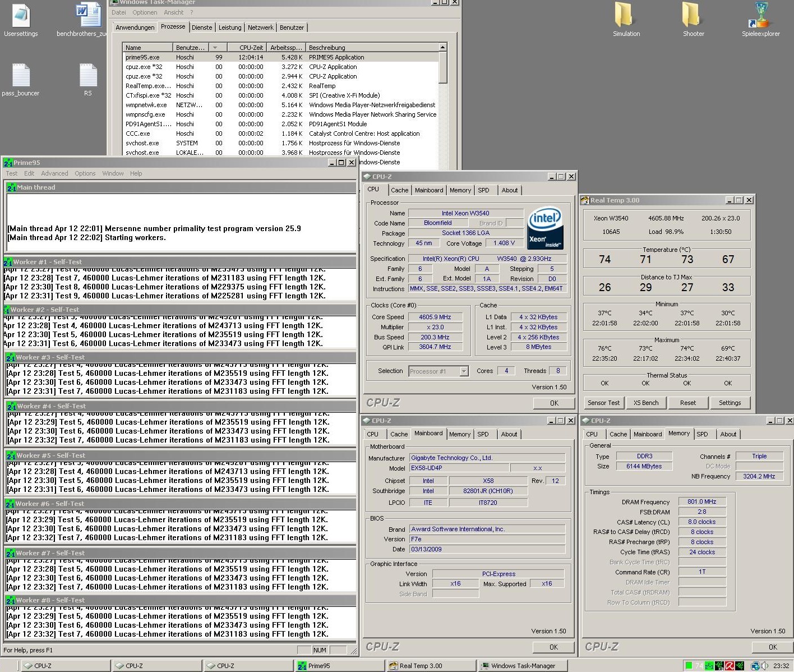The image size is (794, 672).
Task: Click OK in the CPU-Z Mainboard window
Action: (x=554, y=647)
